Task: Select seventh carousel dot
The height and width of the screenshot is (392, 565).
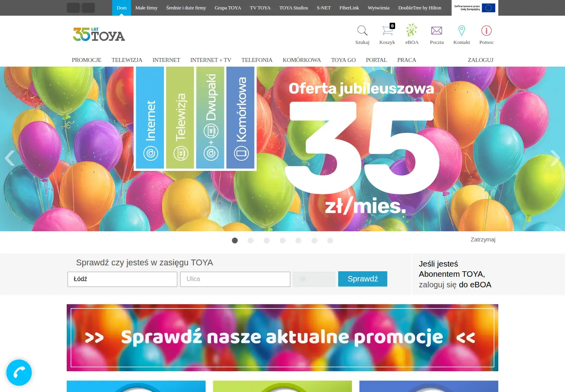Action: pos(330,240)
